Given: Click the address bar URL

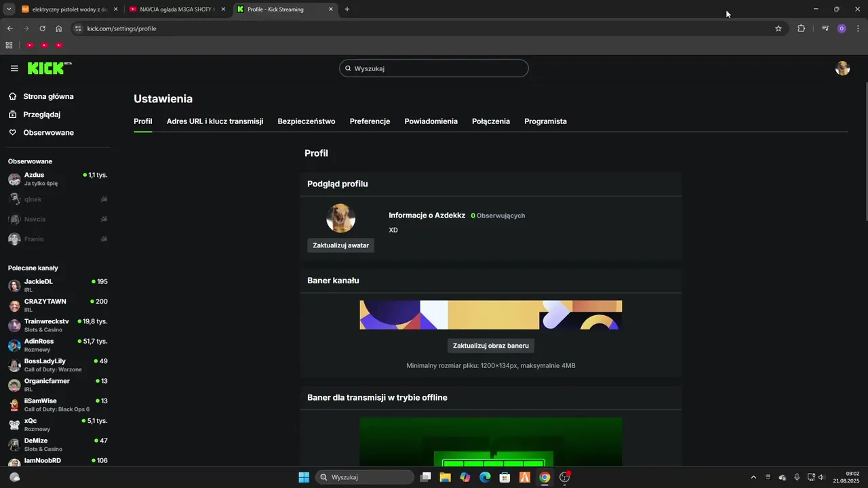Looking at the screenshot, I should 122,28.
